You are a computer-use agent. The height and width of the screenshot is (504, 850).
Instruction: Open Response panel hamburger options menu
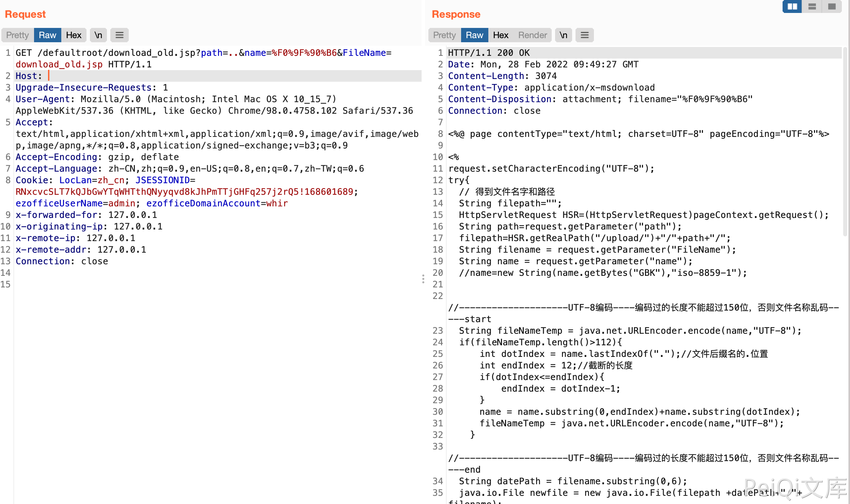point(584,35)
